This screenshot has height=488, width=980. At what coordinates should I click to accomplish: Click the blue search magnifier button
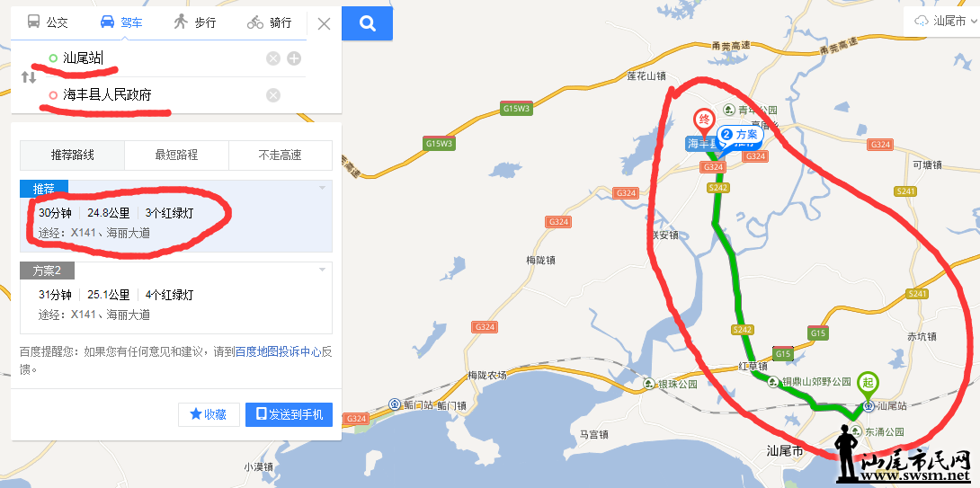pyautogui.click(x=368, y=23)
